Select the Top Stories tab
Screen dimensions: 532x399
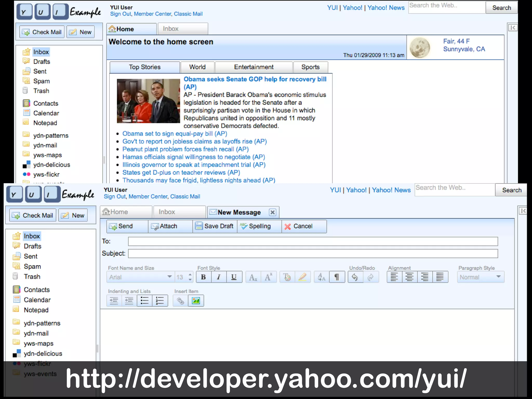pos(145,67)
